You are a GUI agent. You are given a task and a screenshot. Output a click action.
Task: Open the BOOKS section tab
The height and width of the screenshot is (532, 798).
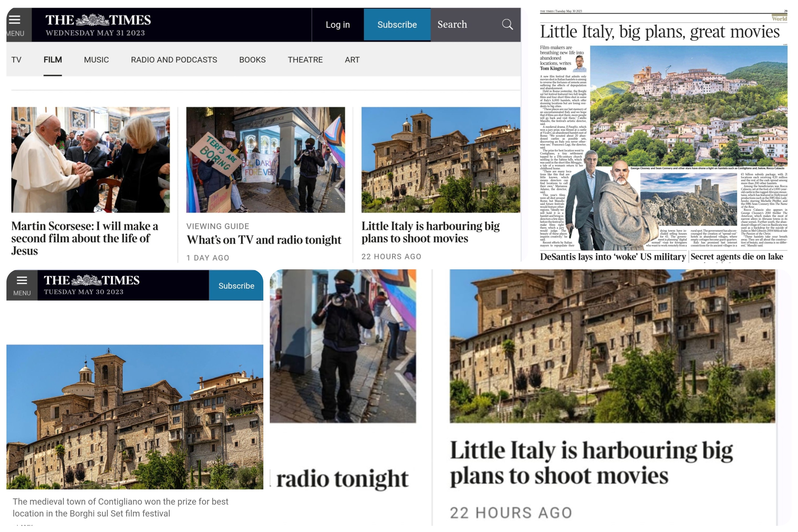252,60
